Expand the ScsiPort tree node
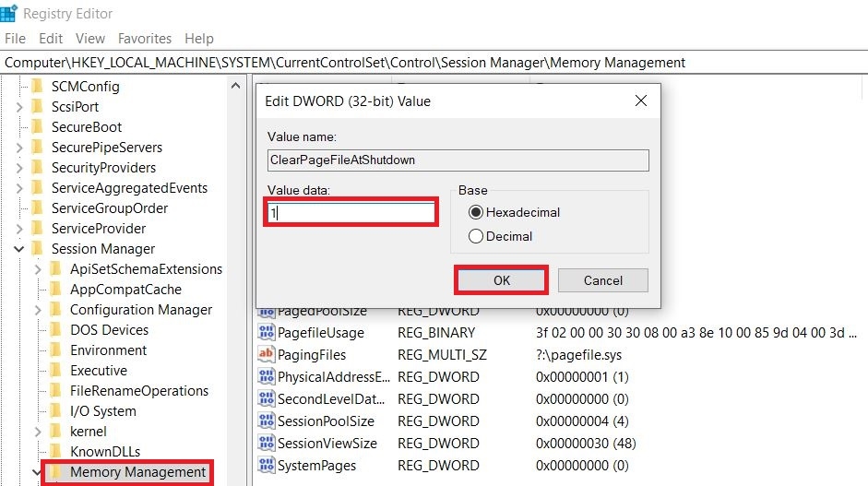 coord(19,107)
